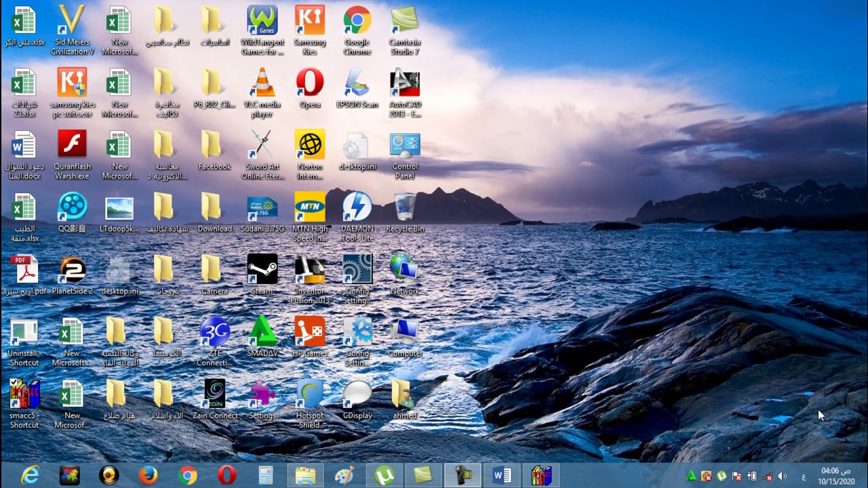Select the Sword Art Online shortcut

(262, 155)
